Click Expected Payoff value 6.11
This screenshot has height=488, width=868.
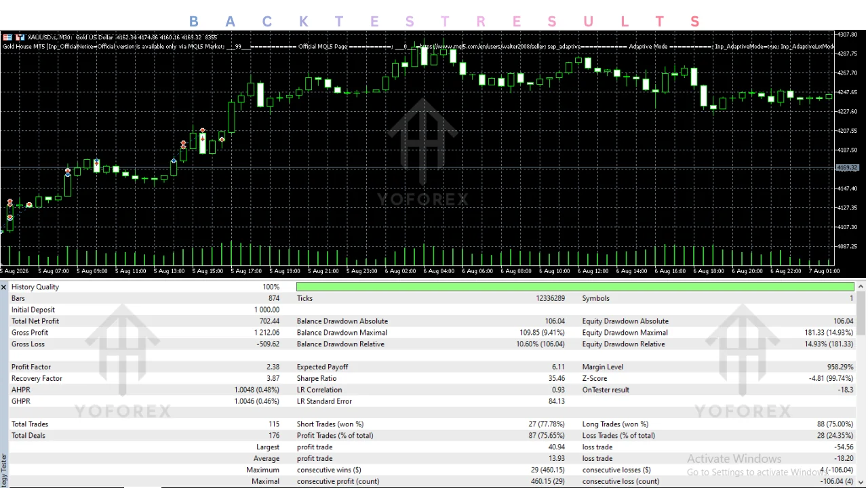tap(559, 367)
